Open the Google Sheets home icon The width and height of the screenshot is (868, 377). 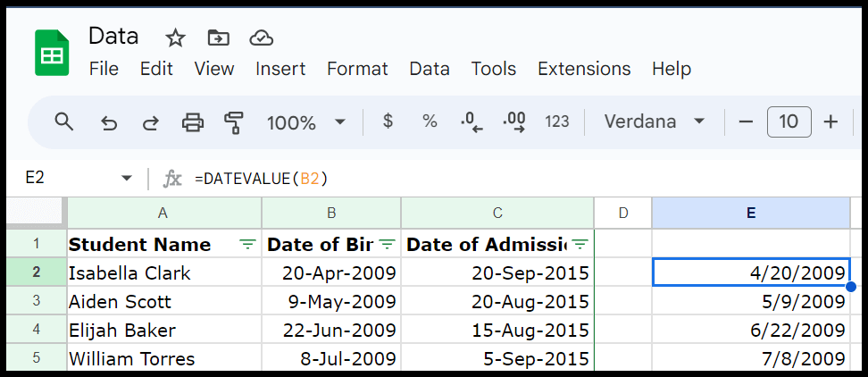coord(52,53)
